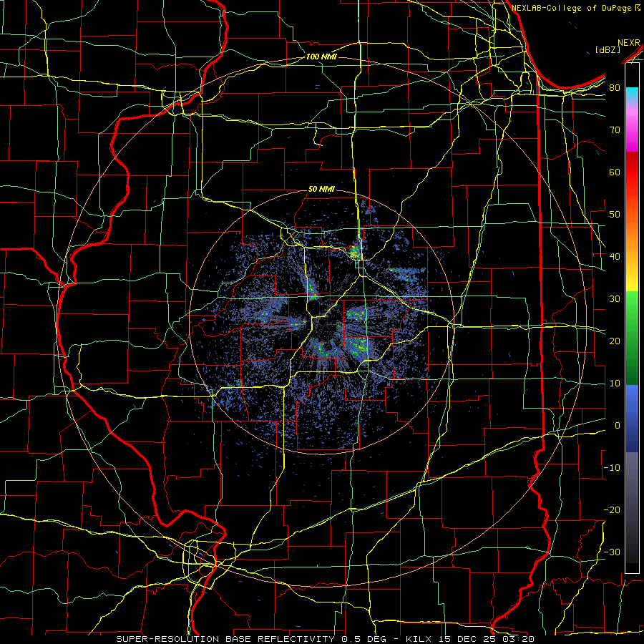Click the "-20" value on the dBZ scale
644x644 pixels.
(612, 509)
